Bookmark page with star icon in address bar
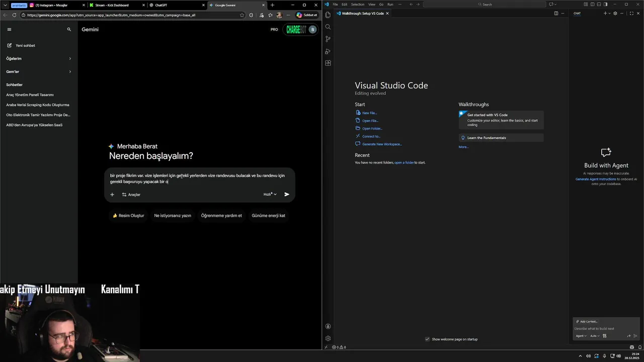 pos(242,15)
